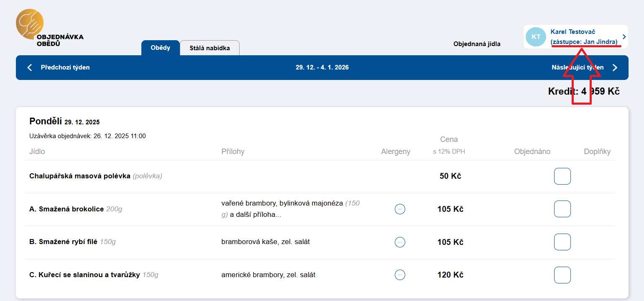Check order box for Chalupářská masová polévka
This screenshot has height=301, width=644.
562,176
